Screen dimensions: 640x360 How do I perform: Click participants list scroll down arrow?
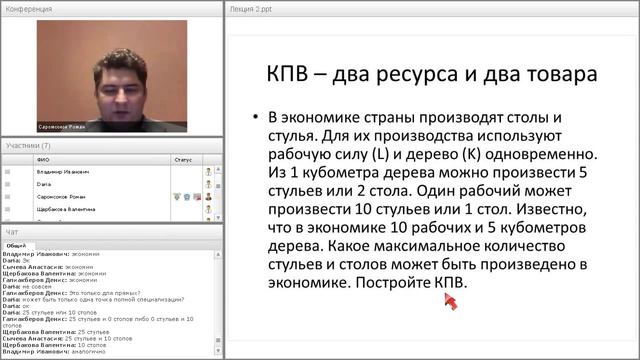coord(218,218)
